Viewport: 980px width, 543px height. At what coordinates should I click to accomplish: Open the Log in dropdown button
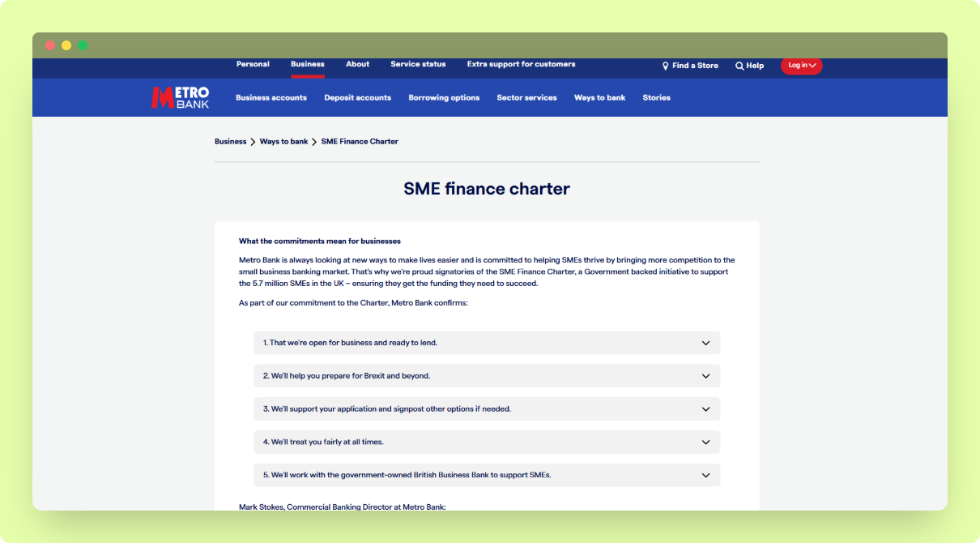802,66
